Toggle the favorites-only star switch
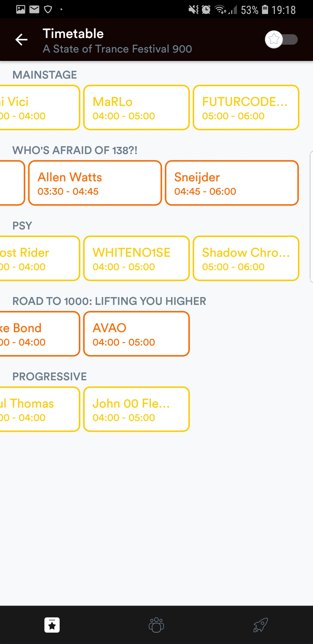Viewport: 313px width, 644px height. [281, 39]
